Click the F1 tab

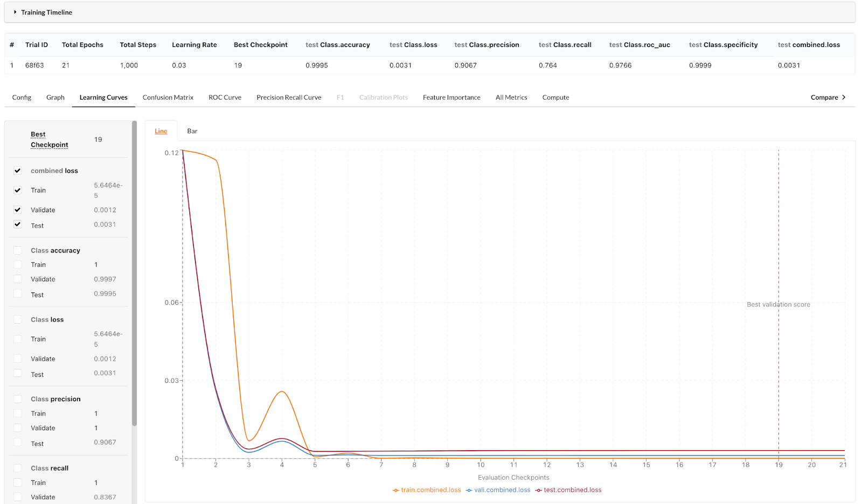coord(340,97)
